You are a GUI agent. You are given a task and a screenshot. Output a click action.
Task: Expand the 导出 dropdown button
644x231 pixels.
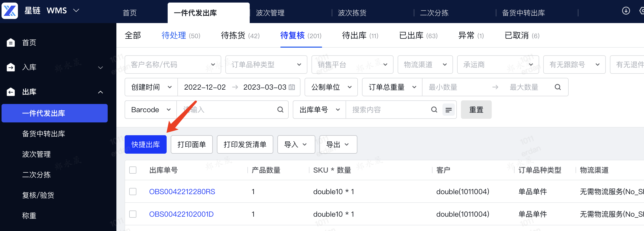coord(338,144)
